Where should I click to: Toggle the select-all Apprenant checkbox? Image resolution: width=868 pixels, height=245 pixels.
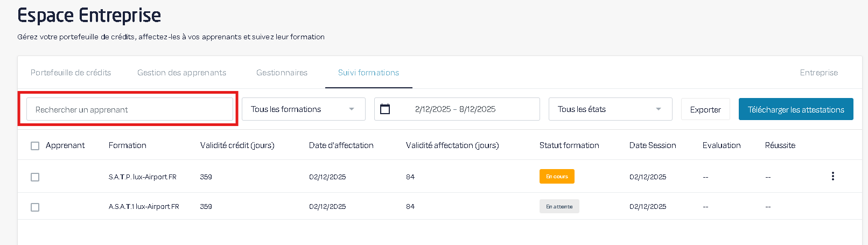pyautogui.click(x=35, y=146)
